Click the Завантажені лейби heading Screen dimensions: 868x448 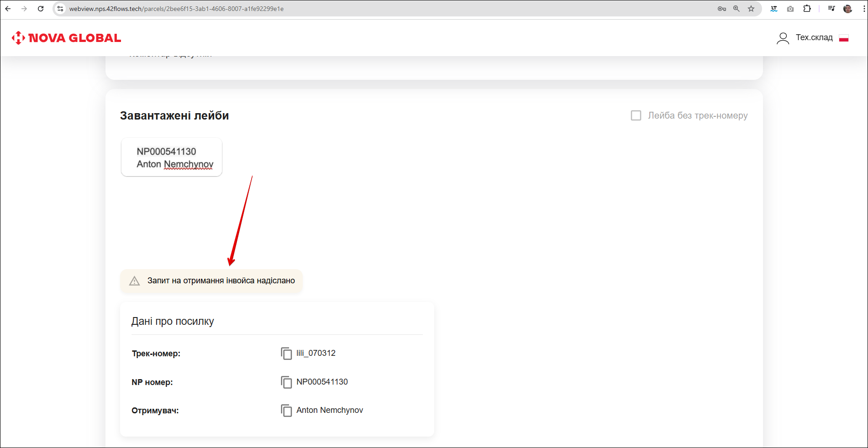(174, 115)
